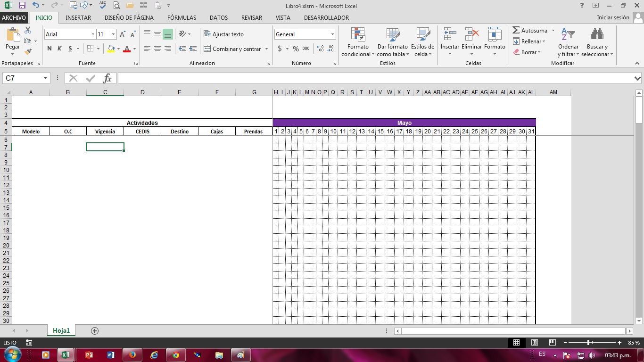This screenshot has width=644, height=362.
Task: Apply the yellow fill color
Action: pyautogui.click(x=111, y=49)
